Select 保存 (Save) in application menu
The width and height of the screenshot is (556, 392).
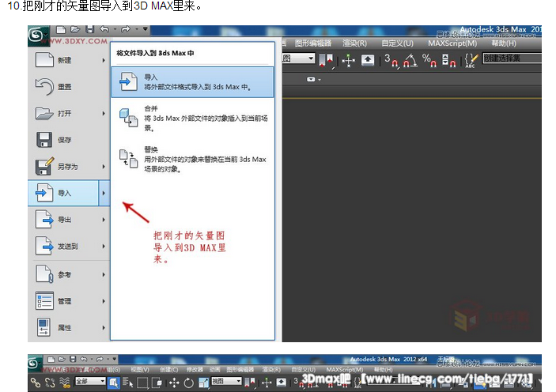point(69,140)
